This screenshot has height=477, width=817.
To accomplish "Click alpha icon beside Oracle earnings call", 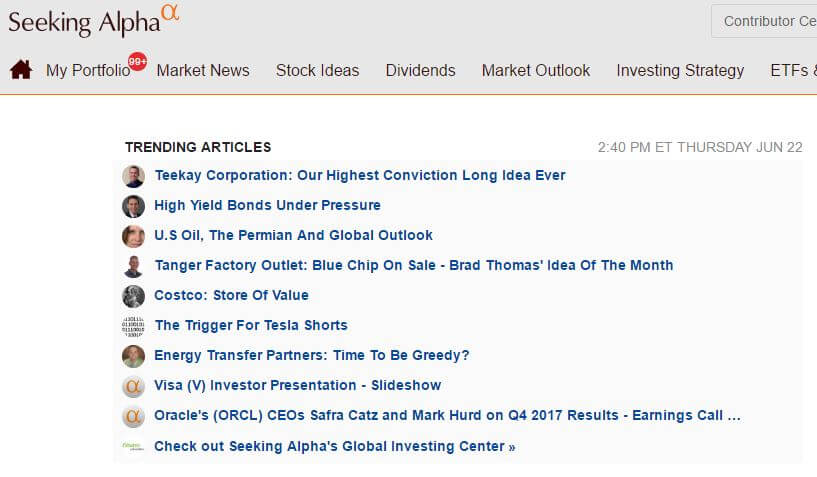I will coord(133,417).
